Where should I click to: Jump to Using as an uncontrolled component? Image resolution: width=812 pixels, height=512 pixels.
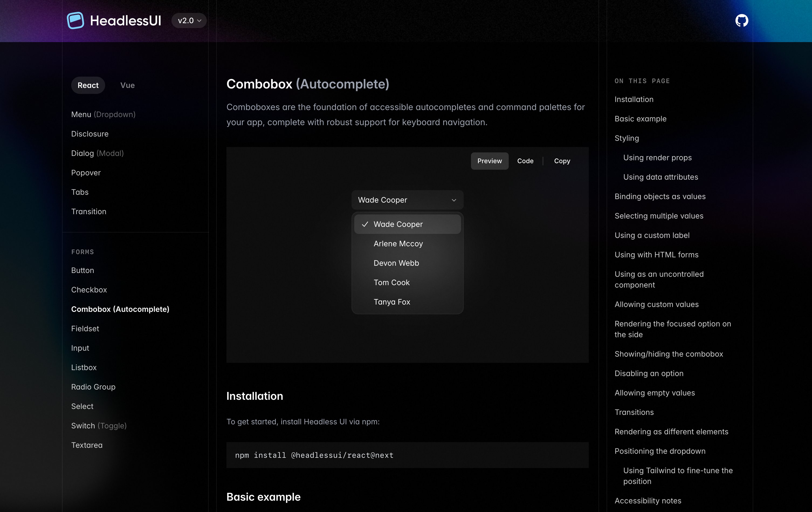pos(659,279)
